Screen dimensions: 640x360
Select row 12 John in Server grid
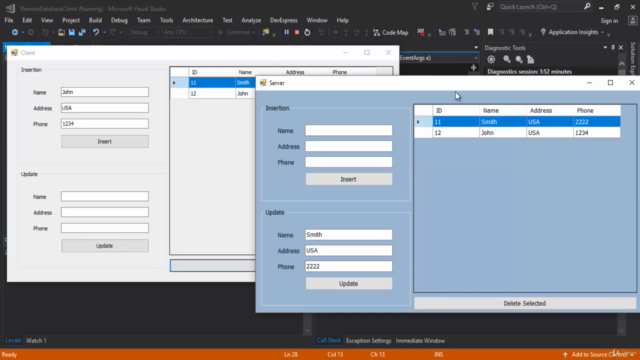click(x=517, y=133)
